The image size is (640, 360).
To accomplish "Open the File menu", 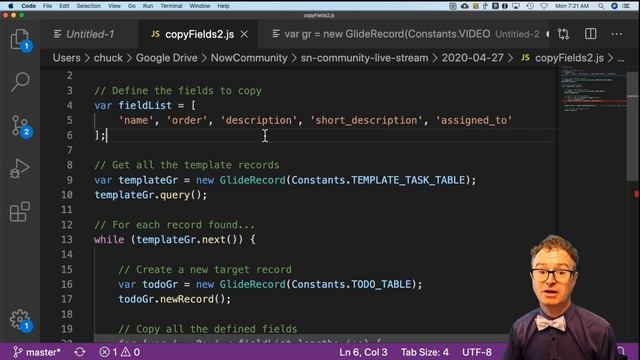I will [47, 6].
